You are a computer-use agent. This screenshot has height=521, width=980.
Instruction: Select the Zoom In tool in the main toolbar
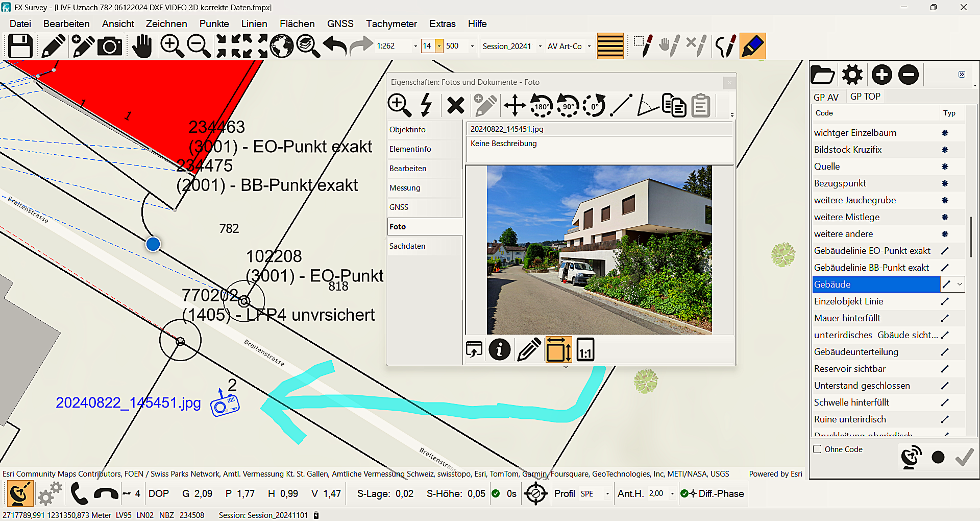point(172,45)
